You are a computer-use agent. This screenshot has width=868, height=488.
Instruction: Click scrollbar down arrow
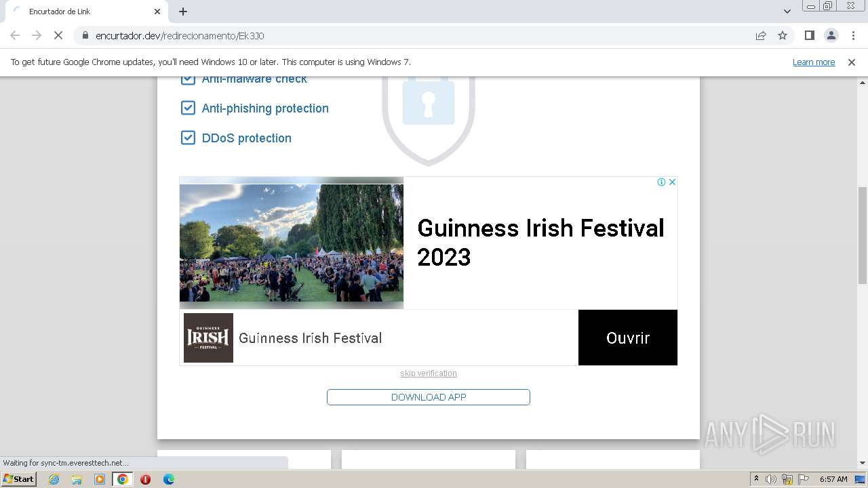[863, 463]
